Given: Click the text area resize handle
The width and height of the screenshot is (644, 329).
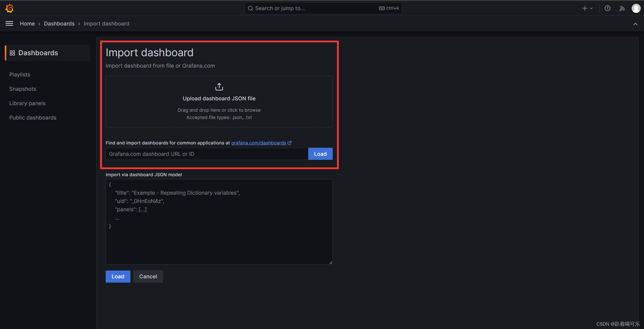Looking at the screenshot, I should [330, 262].
